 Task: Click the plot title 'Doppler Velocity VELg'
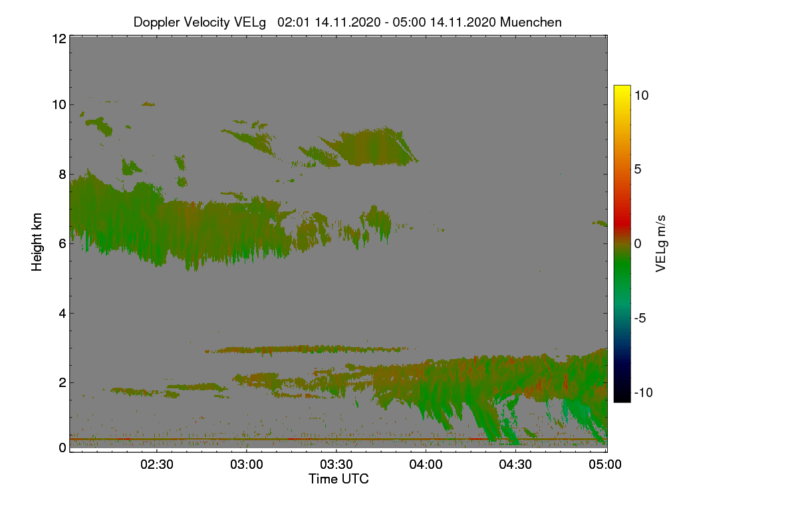coord(200,22)
